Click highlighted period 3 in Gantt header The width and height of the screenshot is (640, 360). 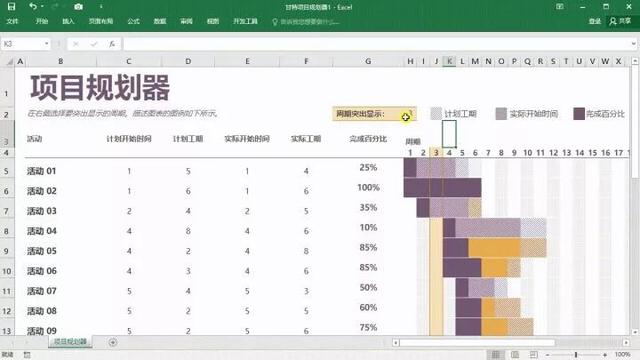pos(436,153)
